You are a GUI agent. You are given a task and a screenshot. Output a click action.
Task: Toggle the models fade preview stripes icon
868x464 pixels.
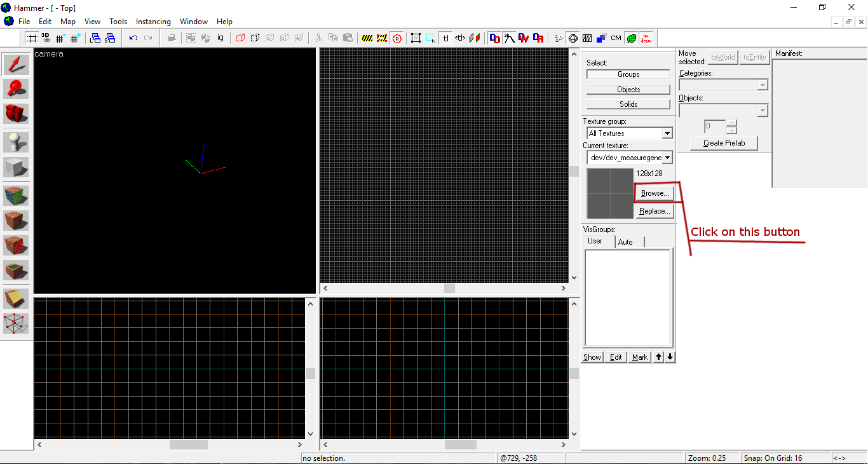point(587,38)
